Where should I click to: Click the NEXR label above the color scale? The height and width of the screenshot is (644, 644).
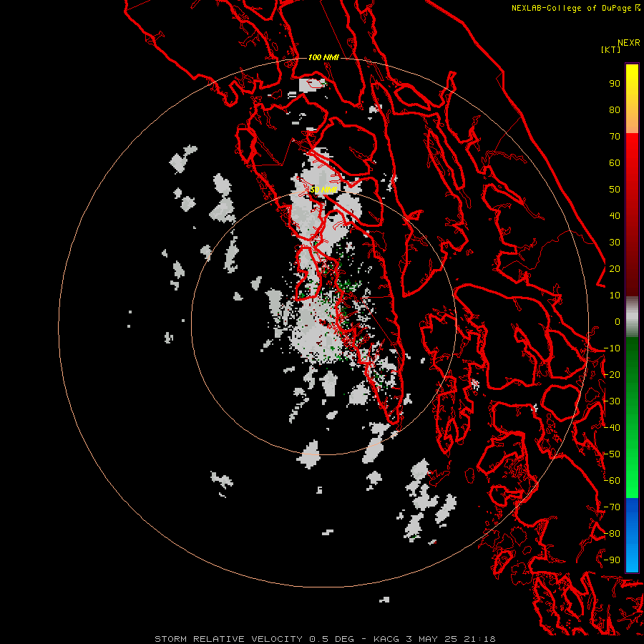(629, 43)
